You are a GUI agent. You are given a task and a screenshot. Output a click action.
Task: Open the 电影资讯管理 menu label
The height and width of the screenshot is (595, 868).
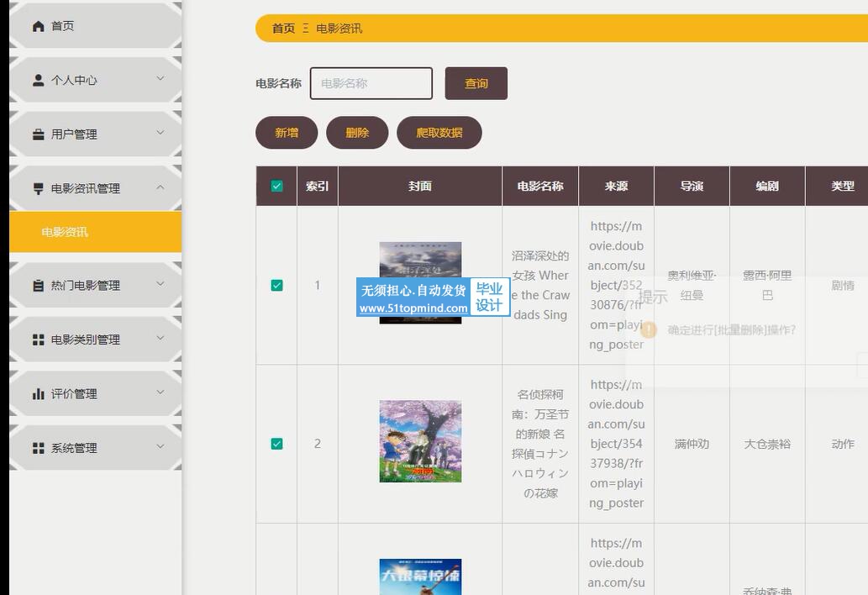click(85, 189)
